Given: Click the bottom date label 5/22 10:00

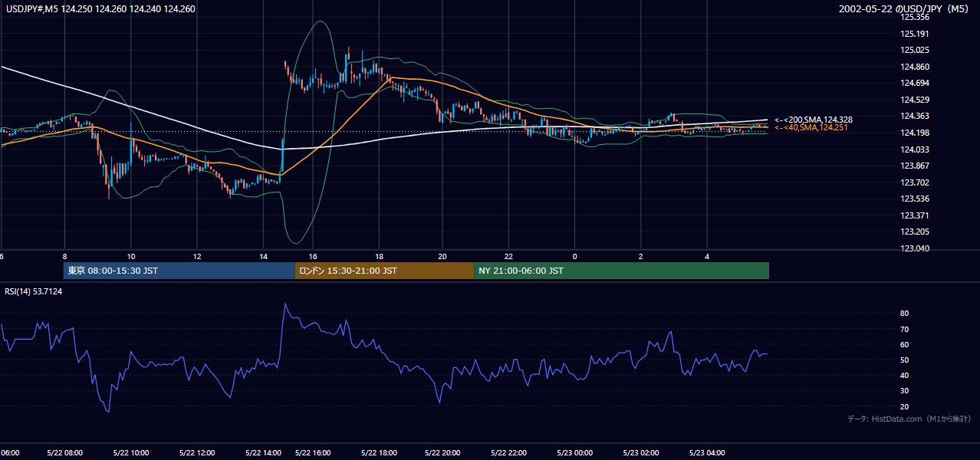Looking at the screenshot, I should [130, 452].
